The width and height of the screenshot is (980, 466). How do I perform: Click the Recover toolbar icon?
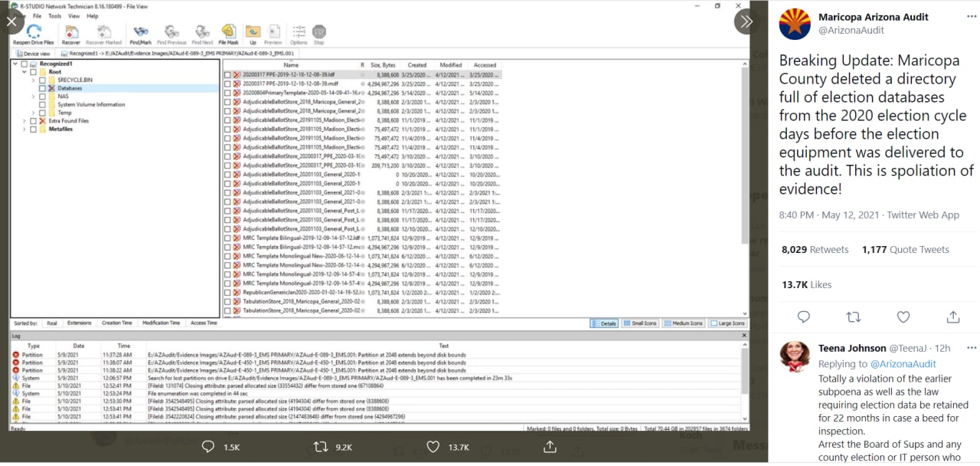click(x=71, y=34)
